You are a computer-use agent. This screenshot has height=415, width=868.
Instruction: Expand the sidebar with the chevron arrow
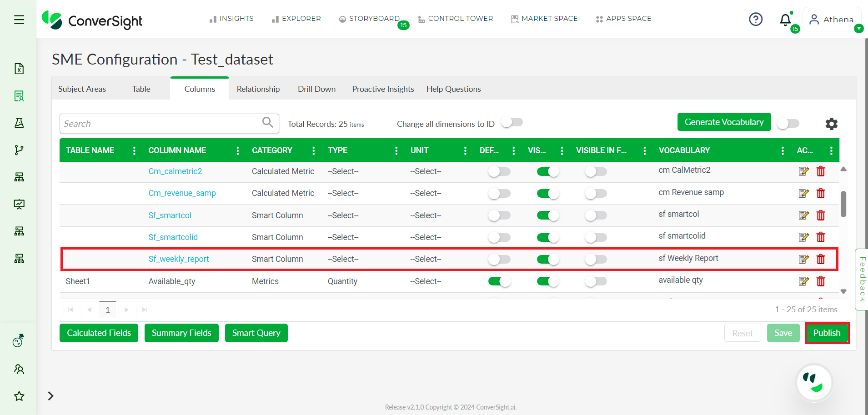click(51, 396)
